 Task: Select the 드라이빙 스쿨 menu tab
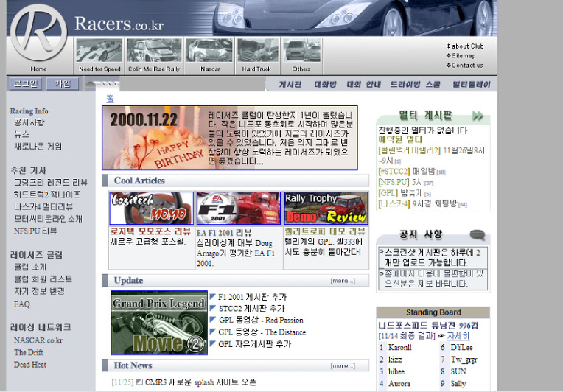pyautogui.click(x=416, y=84)
